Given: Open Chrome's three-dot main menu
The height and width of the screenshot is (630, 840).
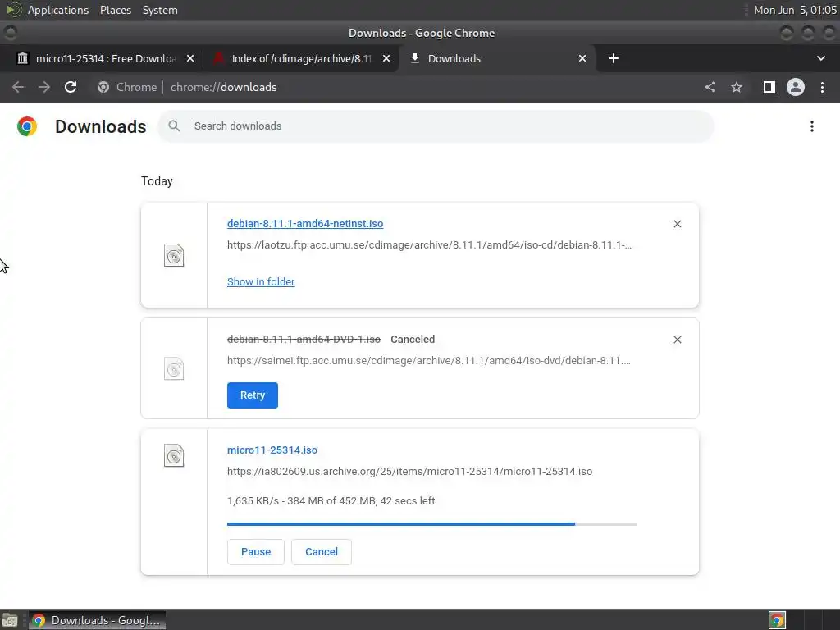Looking at the screenshot, I should click(x=822, y=87).
